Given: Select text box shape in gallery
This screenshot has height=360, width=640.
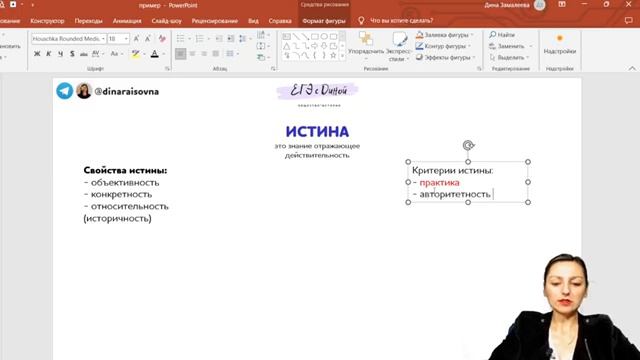Looking at the screenshot, I should coord(287,37).
